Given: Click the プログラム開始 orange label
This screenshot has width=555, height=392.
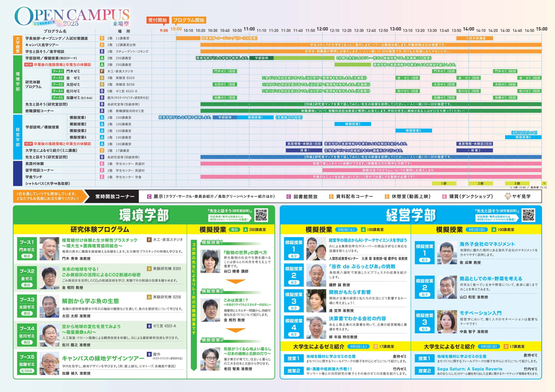Looking at the screenshot, I should point(189,20).
